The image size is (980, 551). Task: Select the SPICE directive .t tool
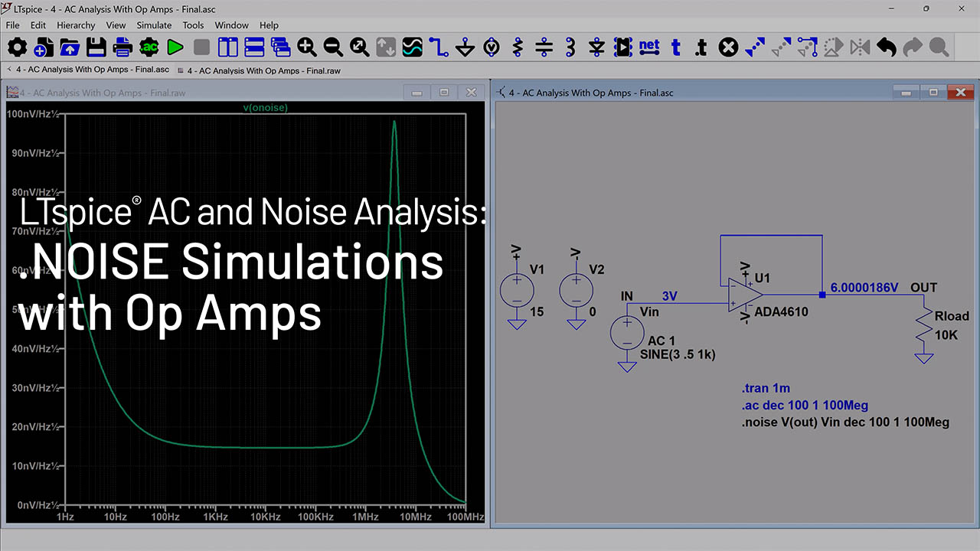(701, 47)
